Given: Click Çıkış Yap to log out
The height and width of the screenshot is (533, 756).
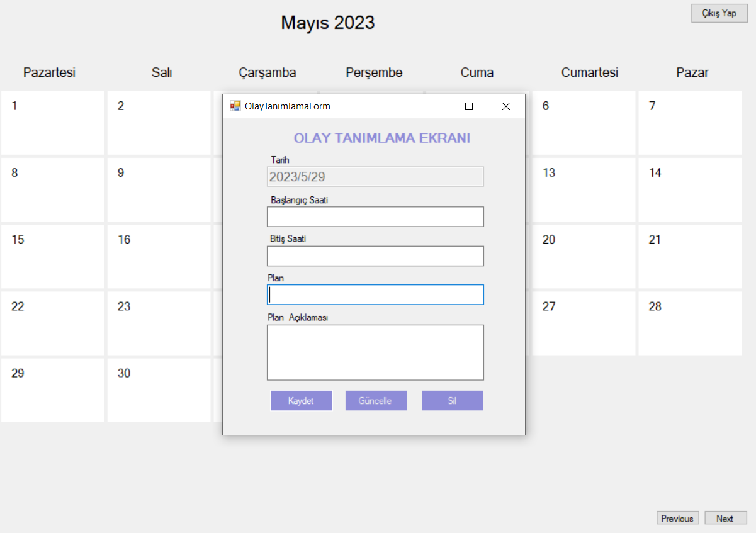Looking at the screenshot, I should click(719, 13).
